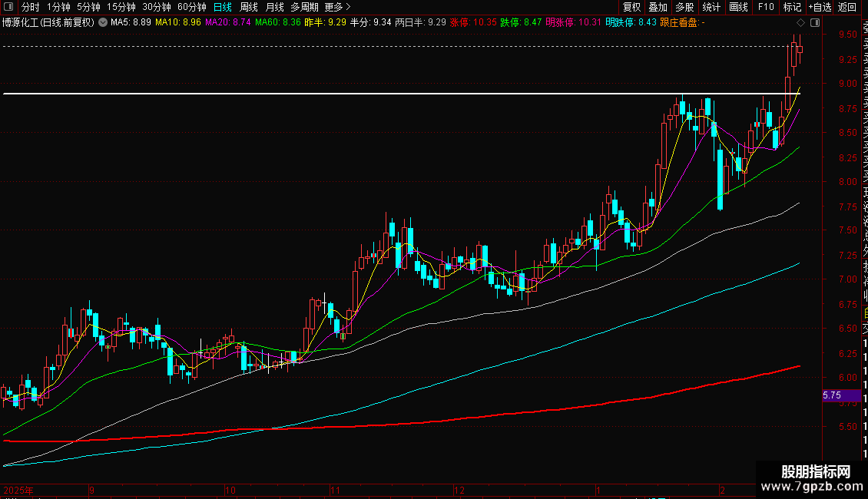Screen dimensions: 868x499
Task: Click the 7.00 price axis label
Action: (x=847, y=279)
